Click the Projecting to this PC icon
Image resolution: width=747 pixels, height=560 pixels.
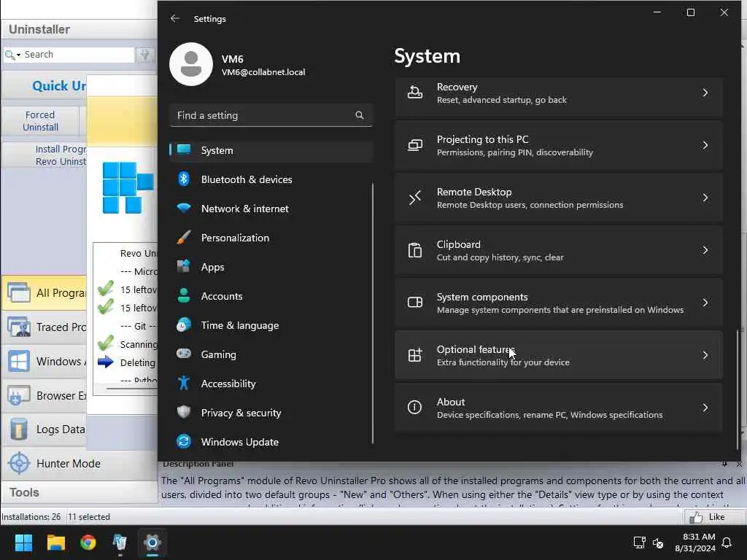[414, 145]
